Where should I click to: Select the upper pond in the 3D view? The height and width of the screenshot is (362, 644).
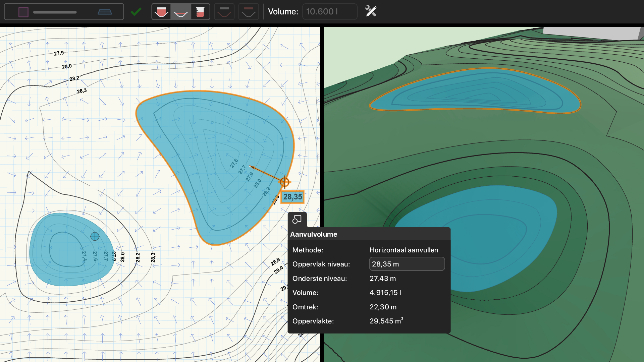(x=475, y=91)
